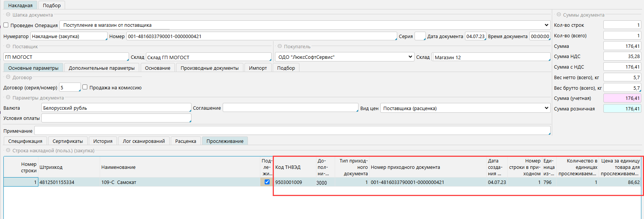Open the Сертификаты tab
This screenshot has height=219, width=644.
tap(68, 141)
